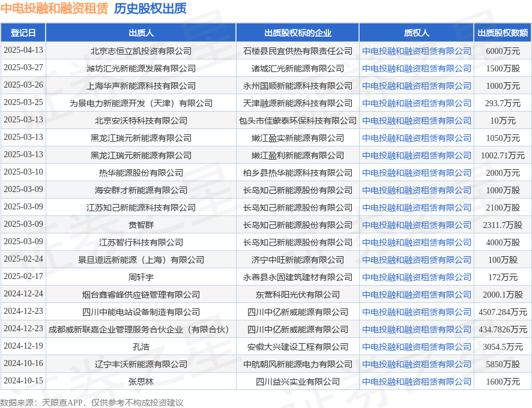Open 质权人 link in the 孔浩 row
This screenshot has width=532, height=408.
click(417, 347)
